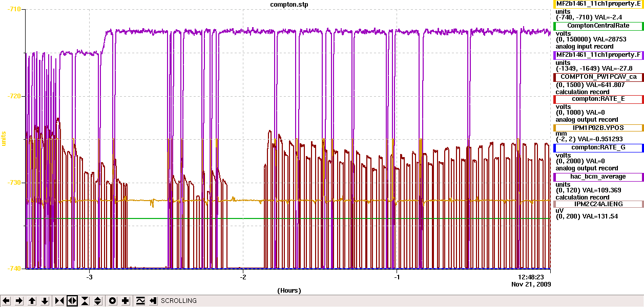Click the plus crosshair button
Viewport: 644px width, 307px height.
126,301
